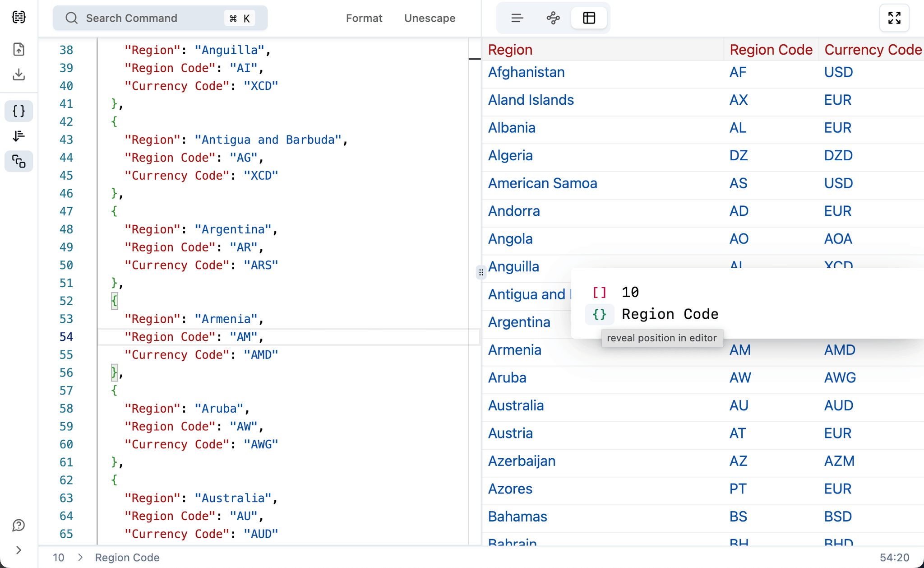Screen dimensions: 924x568
Task: Click the fullscreen expand icon
Action: [894, 18]
